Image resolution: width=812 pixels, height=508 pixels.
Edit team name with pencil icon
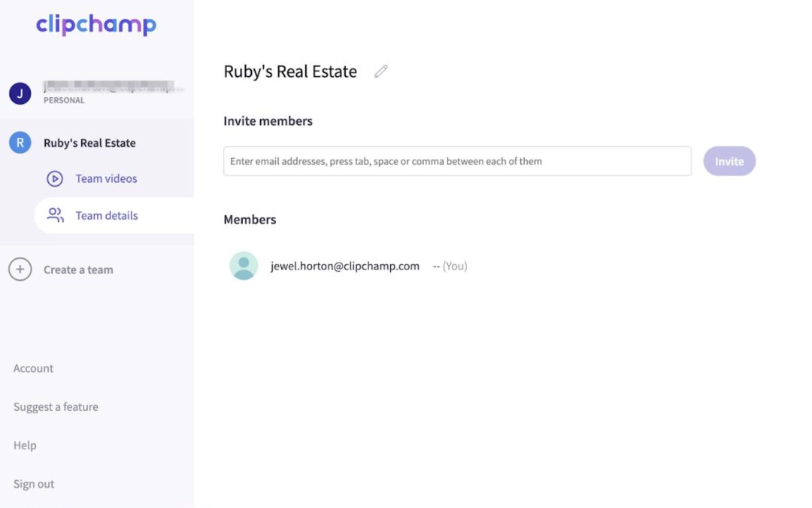[x=381, y=71]
